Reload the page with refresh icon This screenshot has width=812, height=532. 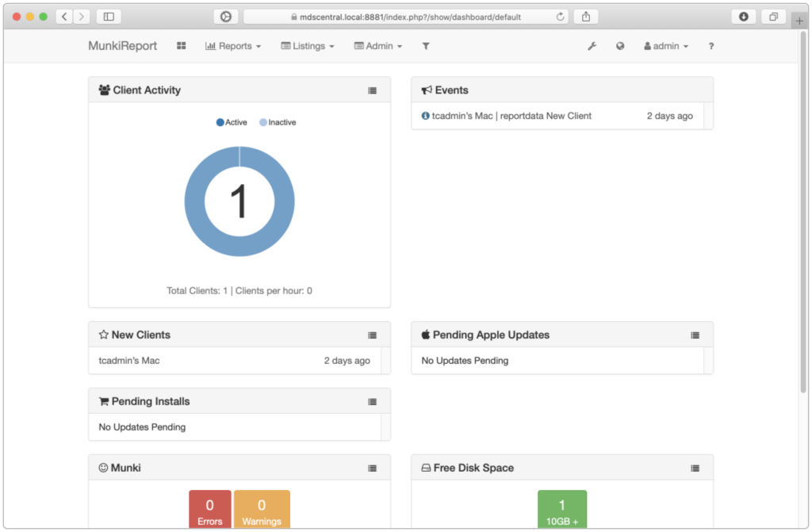click(x=561, y=17)
